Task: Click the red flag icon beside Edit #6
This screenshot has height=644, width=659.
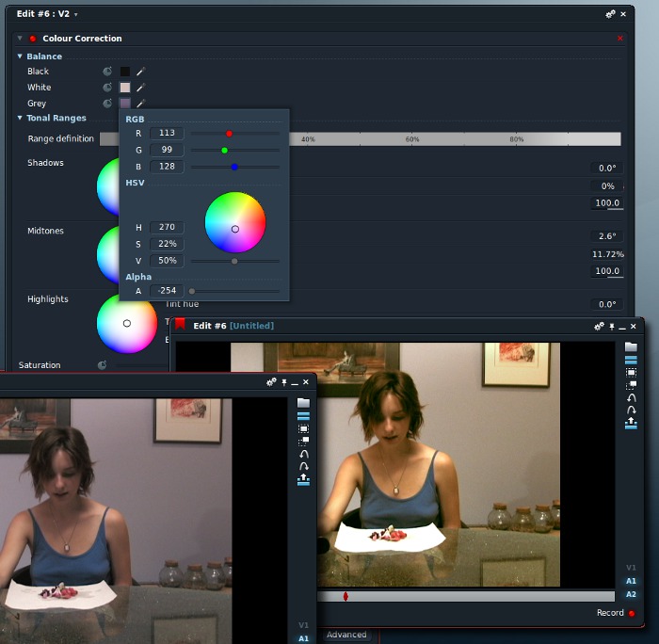Action: pyautogui.click(x=180, y=326)
